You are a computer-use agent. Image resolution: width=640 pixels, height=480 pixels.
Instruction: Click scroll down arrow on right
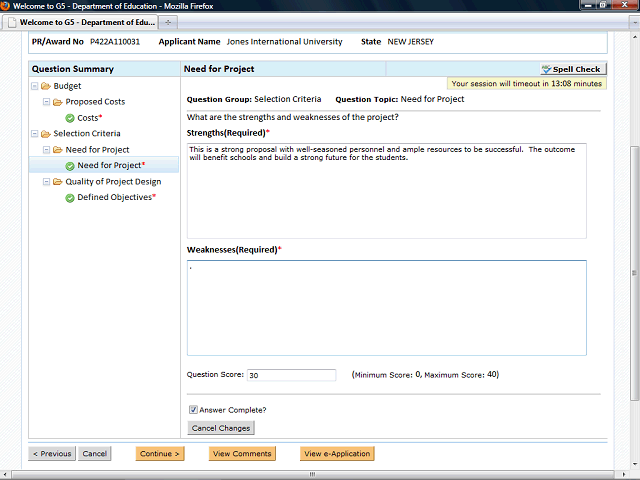coord(635,464)
